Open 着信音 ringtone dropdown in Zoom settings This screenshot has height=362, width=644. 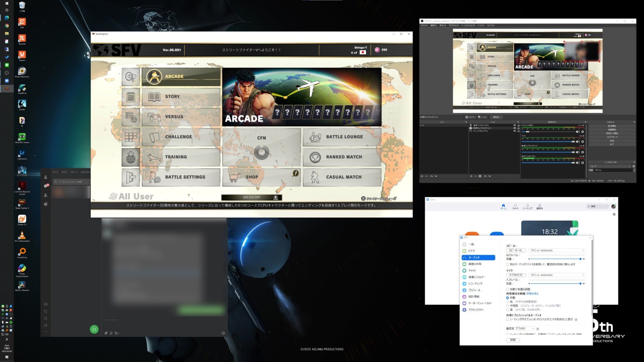[x=525, y=328]
